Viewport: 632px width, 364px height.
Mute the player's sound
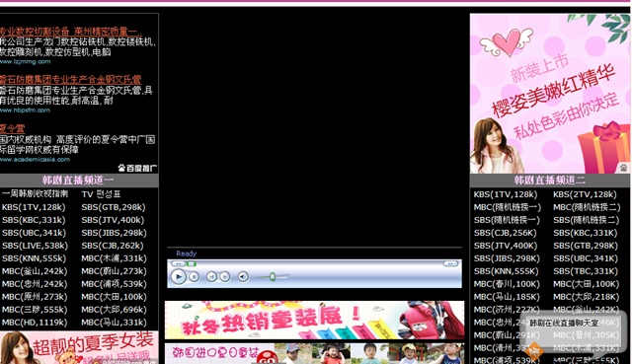pyautogui.click(x=243, y=276)
